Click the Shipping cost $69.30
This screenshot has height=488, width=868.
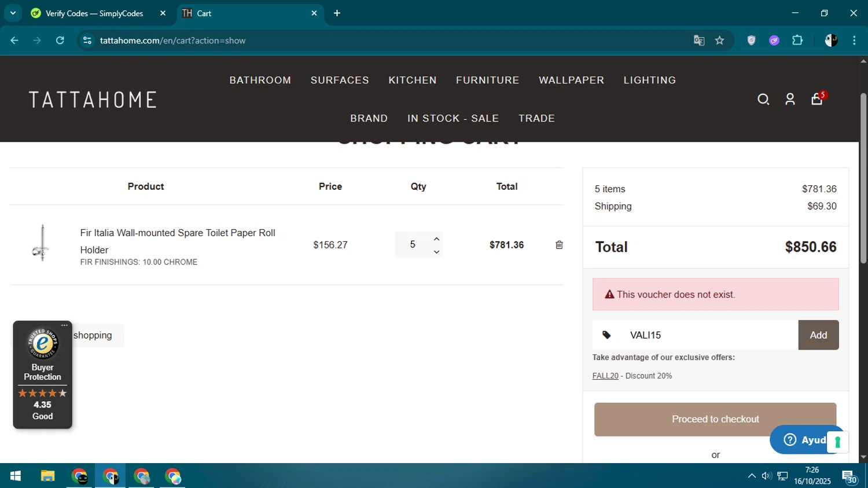click(822, 206)
